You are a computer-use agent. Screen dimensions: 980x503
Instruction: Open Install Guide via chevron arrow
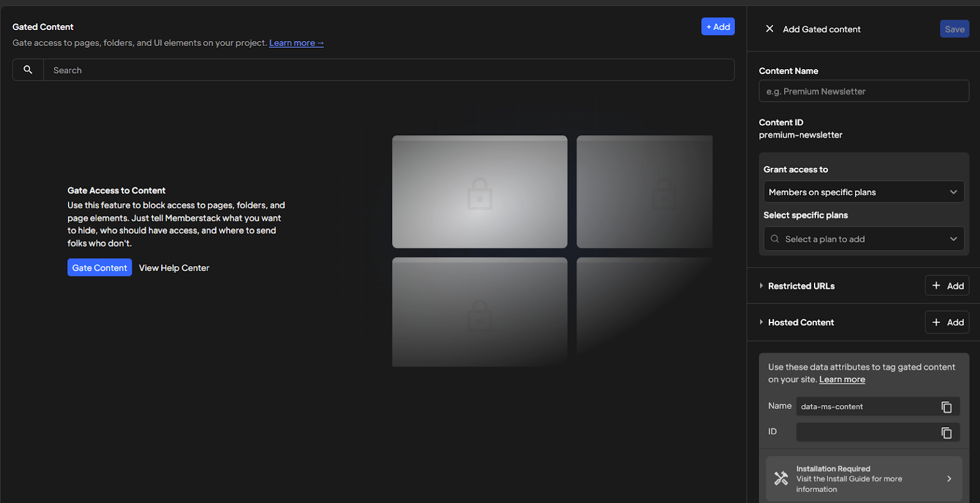pos(949,479)
